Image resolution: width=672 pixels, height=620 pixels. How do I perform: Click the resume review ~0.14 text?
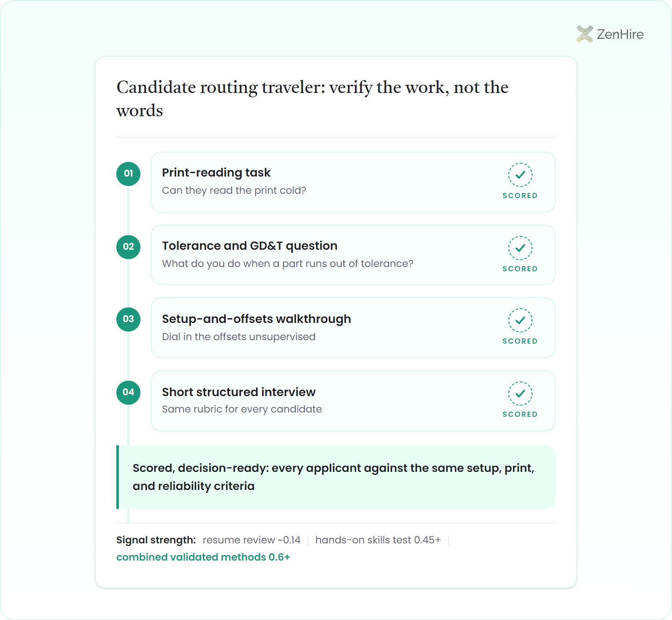pyautogui.click(x=252, y=540)
